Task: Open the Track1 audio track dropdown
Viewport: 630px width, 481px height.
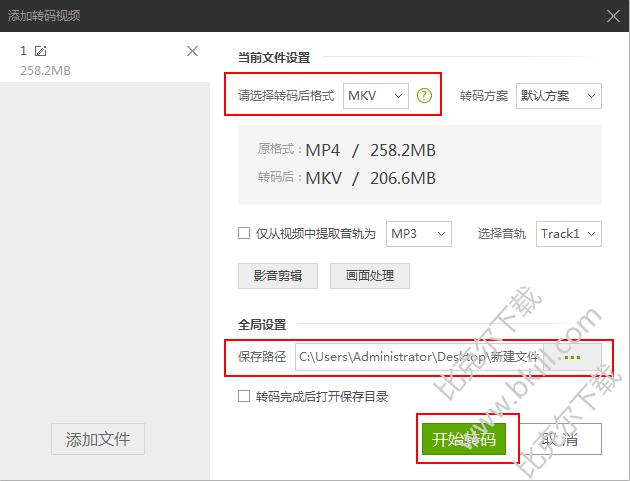Action: click(569, 233)
